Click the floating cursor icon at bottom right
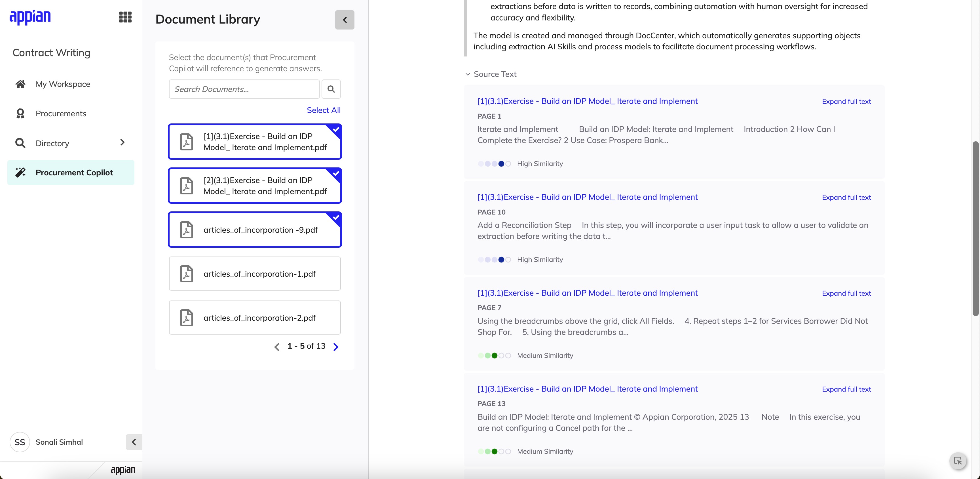The image size is (980, 479). point(958,461)
